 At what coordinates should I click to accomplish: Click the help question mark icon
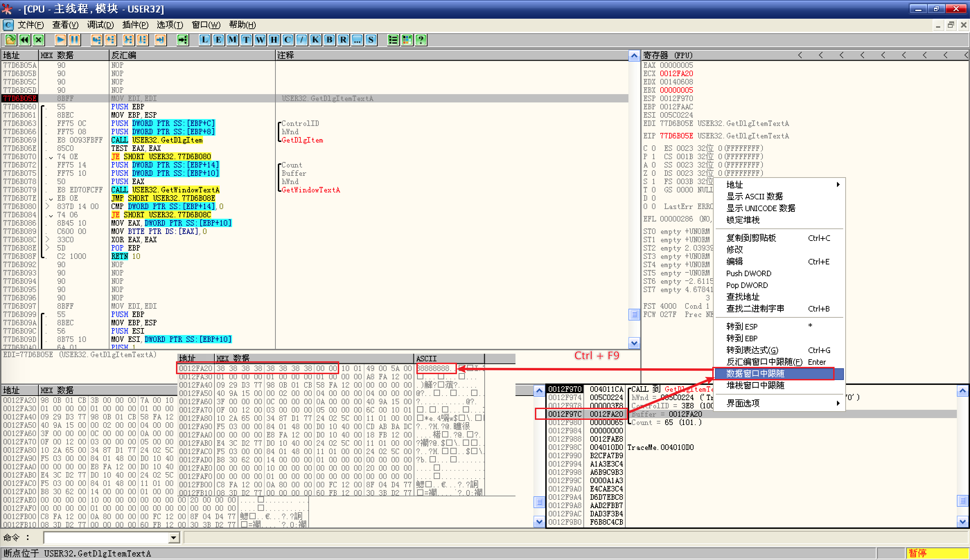click(421, 39)
